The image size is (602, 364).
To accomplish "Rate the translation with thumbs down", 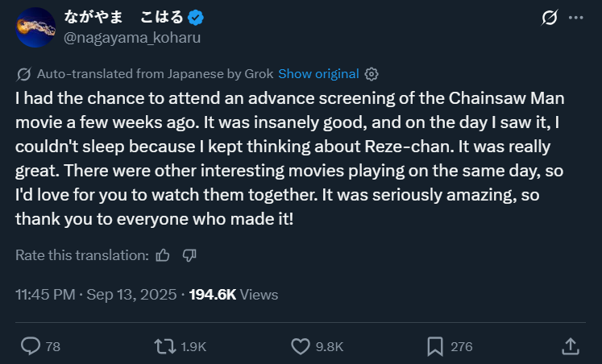I will click(189, 255).
